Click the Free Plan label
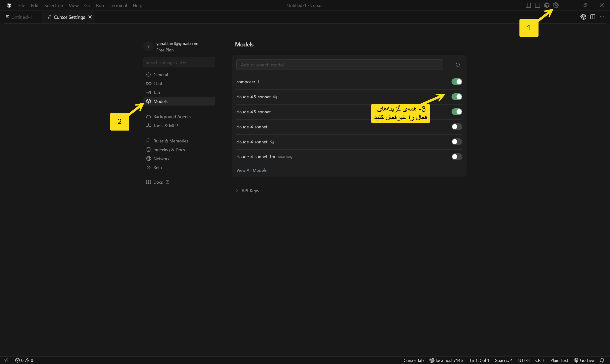 point(165,50)
